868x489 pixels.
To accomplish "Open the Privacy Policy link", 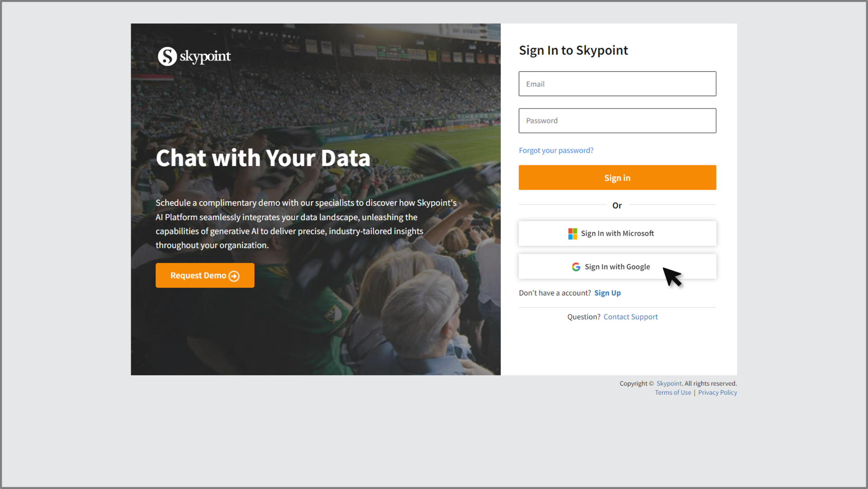I will pos(717,393).
